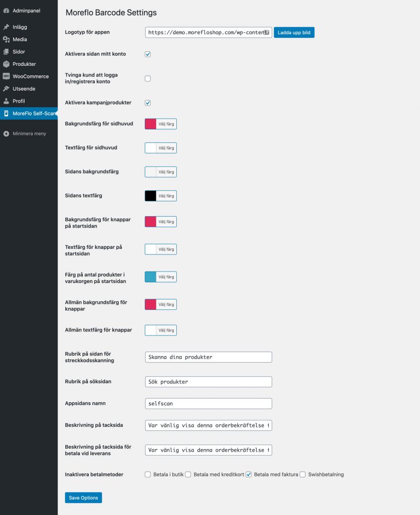Check the Swishbetalning checkbox

(x=302, y=474)
